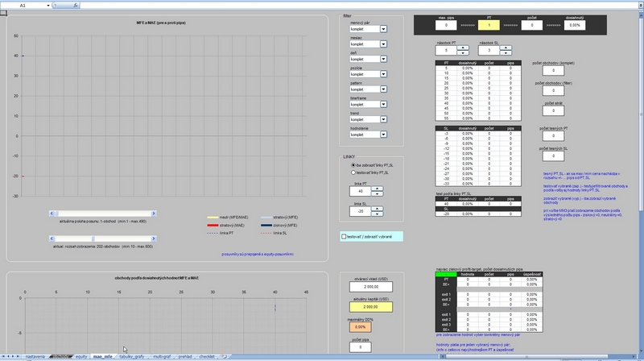The width and height of the screenshot is (644, 361).
Task: Click the max. pips value box
Action: click(446, 25)
